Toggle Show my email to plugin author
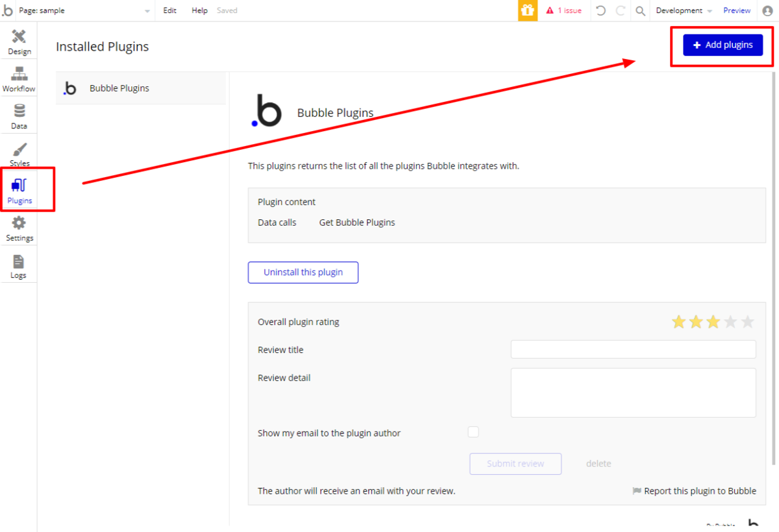779x532 pixels. click(x=473, y=432)
